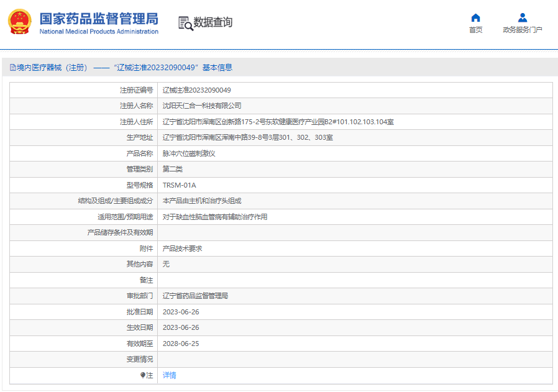Click the 有效期至 row label
558x392 pixels.
point(139,344)
